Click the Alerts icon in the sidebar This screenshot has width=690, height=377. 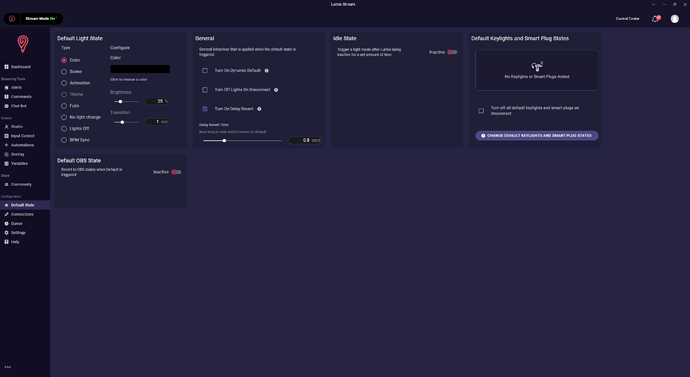[x=6, y=88]
